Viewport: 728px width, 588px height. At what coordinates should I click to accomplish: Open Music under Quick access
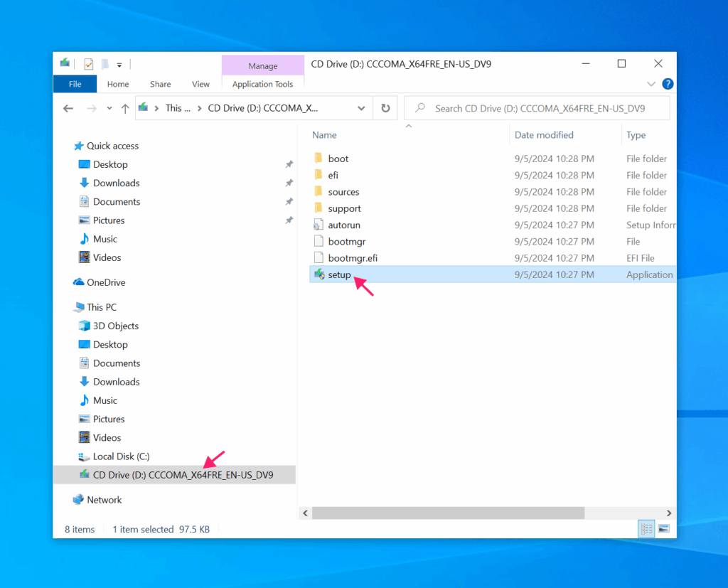tap(105, 239)
